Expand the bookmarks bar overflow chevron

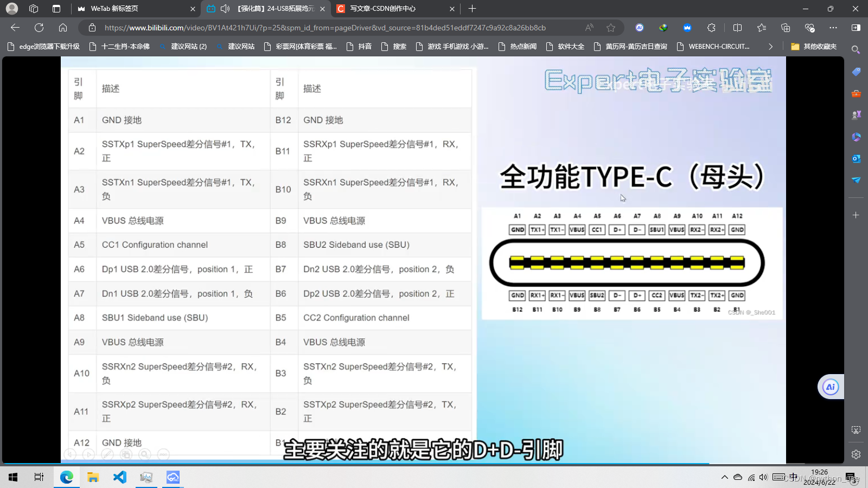[x=770, y=47]
